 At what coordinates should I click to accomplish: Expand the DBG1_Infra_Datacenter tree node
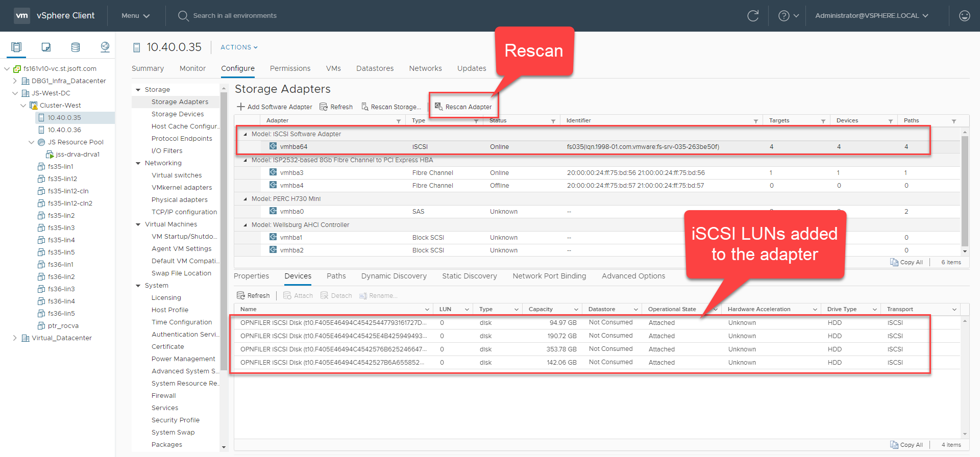tap(15, 81)
